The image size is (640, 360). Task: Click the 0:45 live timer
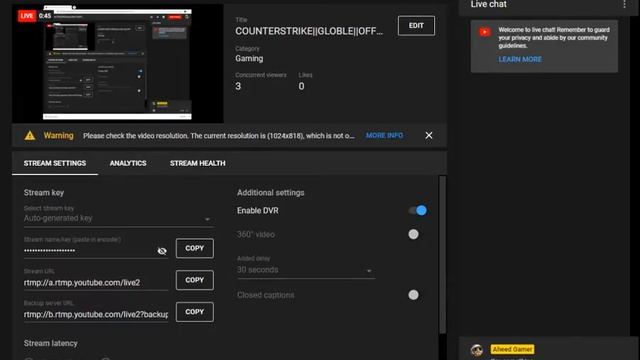(x=45, y=16)
